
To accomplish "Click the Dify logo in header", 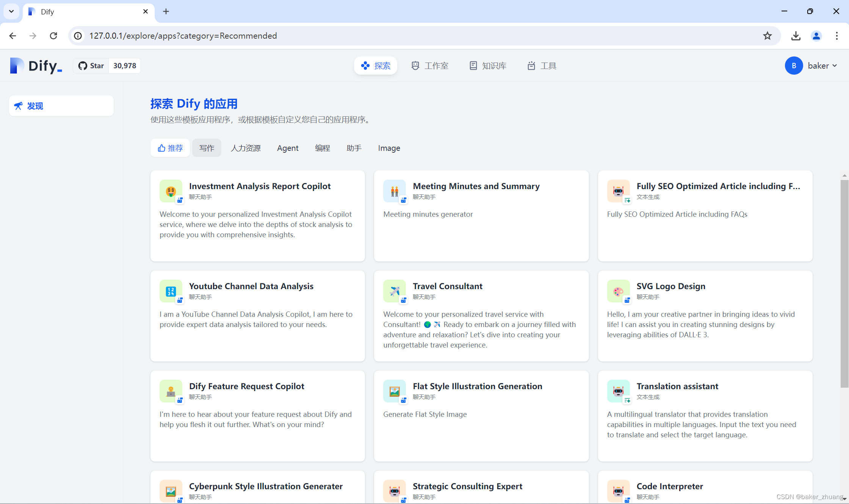I will [36, 66].
